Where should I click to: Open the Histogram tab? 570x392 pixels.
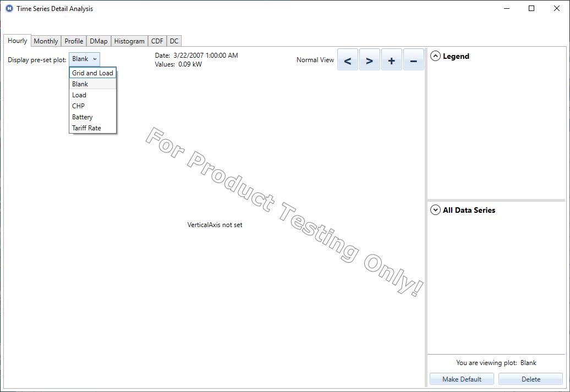[x=129, y=41]
